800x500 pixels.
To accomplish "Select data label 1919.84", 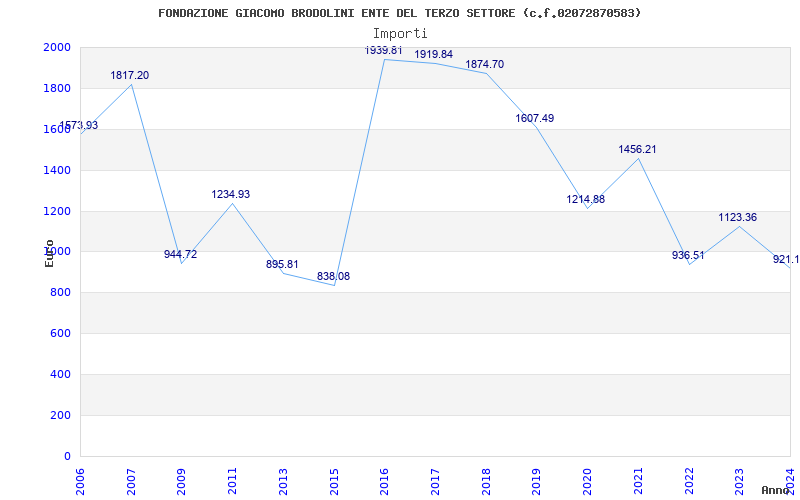I will pyautogui.click(x=433, y=54).
